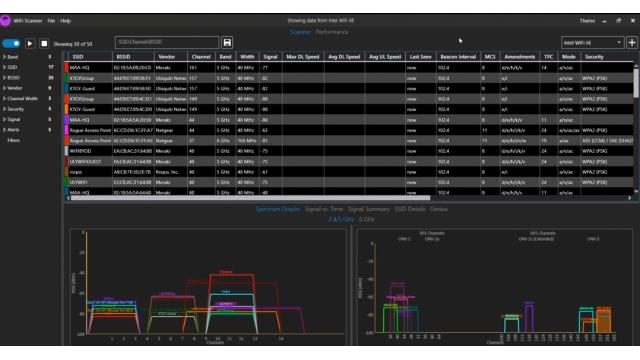
Task: Switch to the Performance tab
Action: click(332, 32)
